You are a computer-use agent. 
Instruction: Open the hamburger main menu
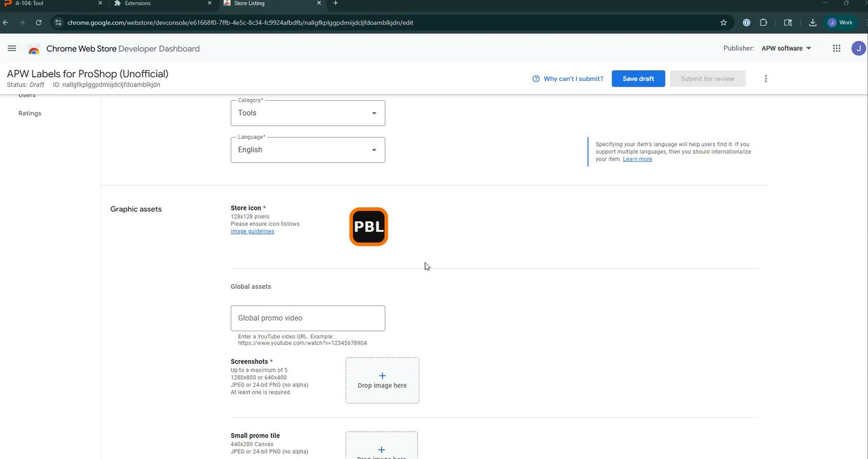[x=11, y=48]
